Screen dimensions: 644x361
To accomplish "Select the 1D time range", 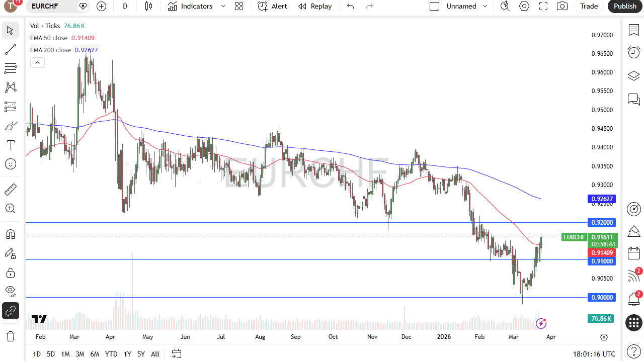I will coord(37,354).
